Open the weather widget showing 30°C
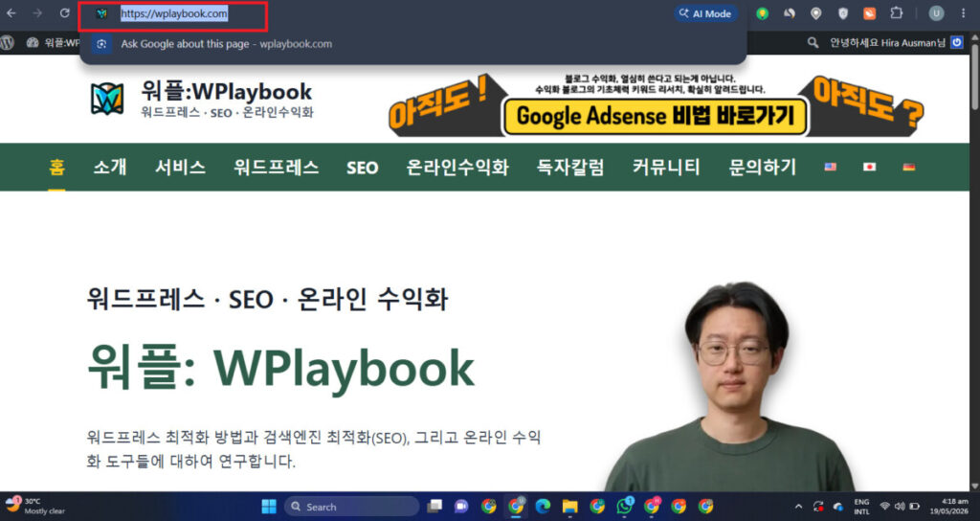The width and height of the screenshot is (980, 521). (x=34, y=506)
